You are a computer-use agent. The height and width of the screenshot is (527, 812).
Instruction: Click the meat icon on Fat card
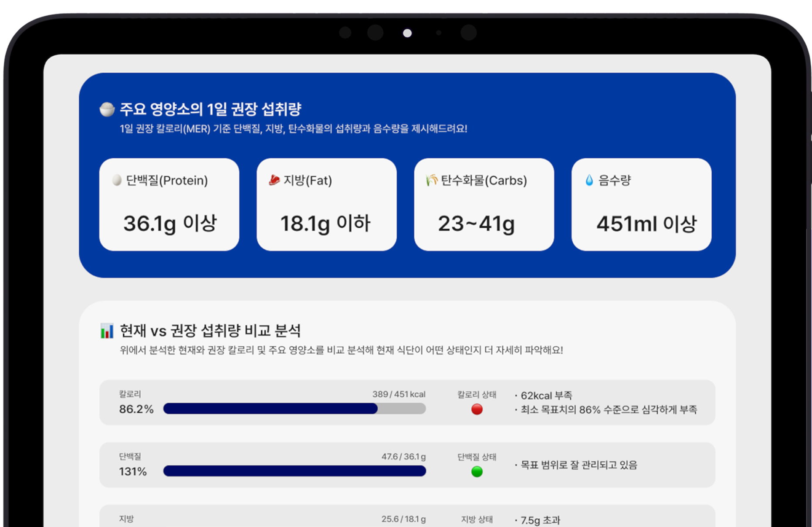coord(274,180)
